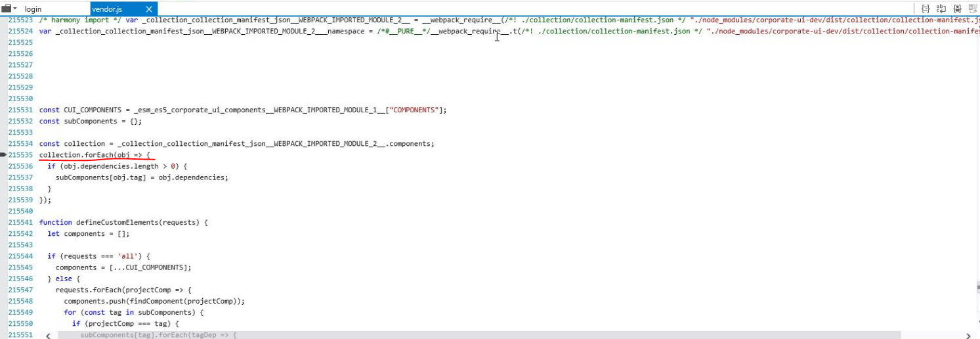This screenshot has height=339, width=980.
Task: Click 'function defineCustomElements(requests) {' line
Action: coord(123,222)
